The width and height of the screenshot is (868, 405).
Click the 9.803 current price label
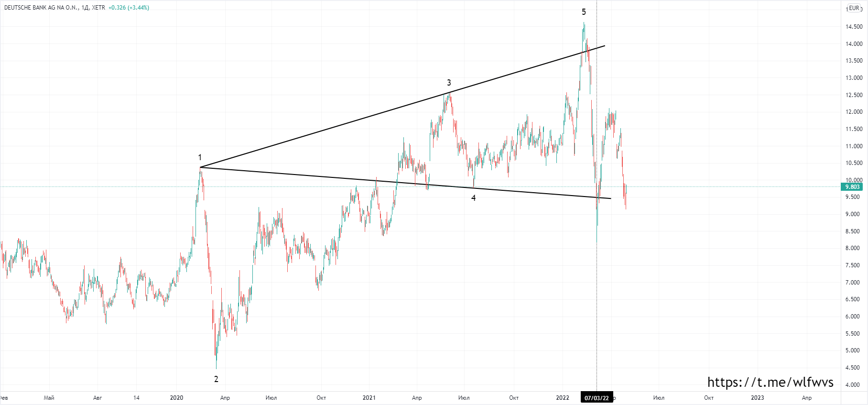(x=852, y=187)
